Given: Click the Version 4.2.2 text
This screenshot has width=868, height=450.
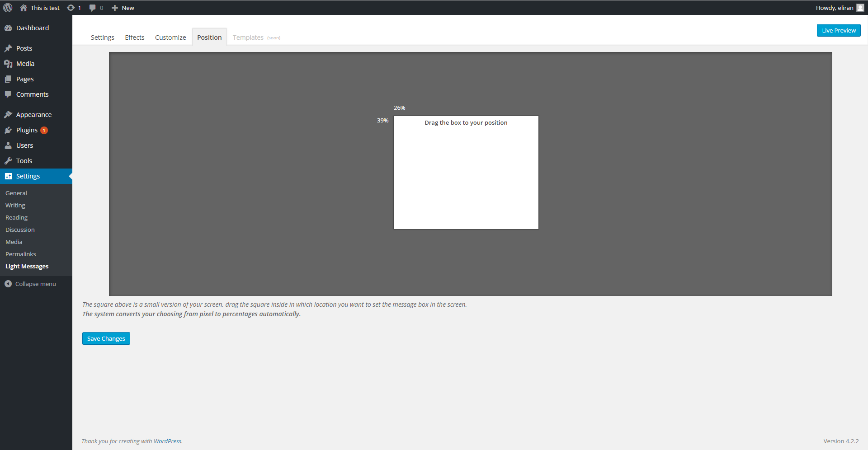Looking at the screenshot, I should pos(841,441).
